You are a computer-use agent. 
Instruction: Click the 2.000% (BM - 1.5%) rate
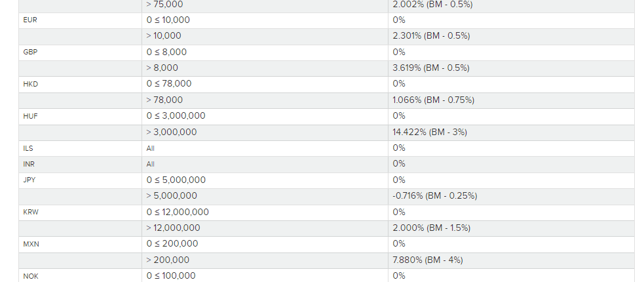coord(431,228)
